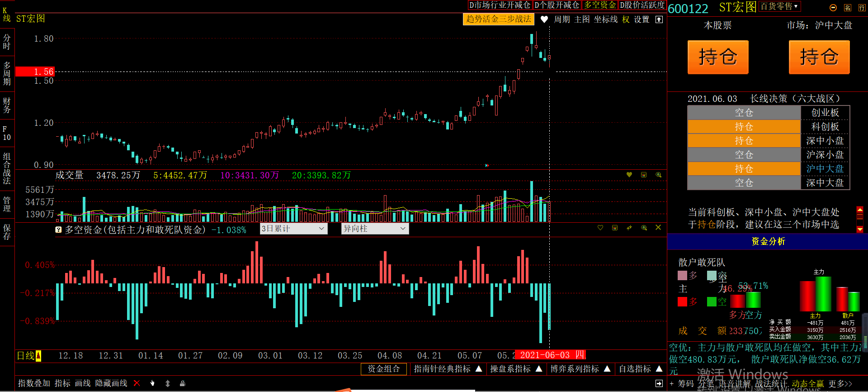Screen dimensions: 868x392
Task: Toggle the D个股开减仓 indicator
Action: pyautogui.click(x=557, y=5)
